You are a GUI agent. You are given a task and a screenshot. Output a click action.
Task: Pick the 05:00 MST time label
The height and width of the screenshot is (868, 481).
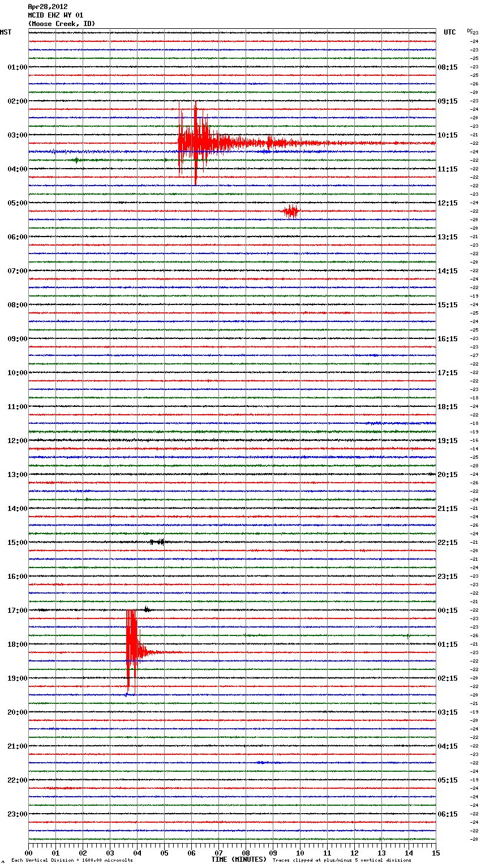[18, 203]
